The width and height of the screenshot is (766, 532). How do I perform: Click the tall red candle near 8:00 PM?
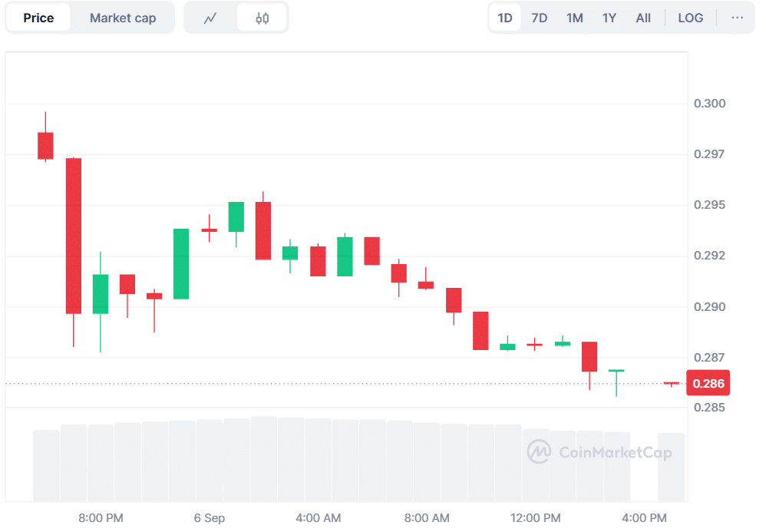point(73,236)
